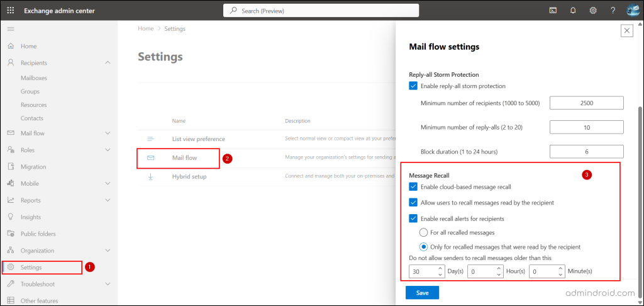Viewport: 644px width, 306px height.
Task: Uncheck Enable recall alerts for recipients
Action: tap(413, 218)
